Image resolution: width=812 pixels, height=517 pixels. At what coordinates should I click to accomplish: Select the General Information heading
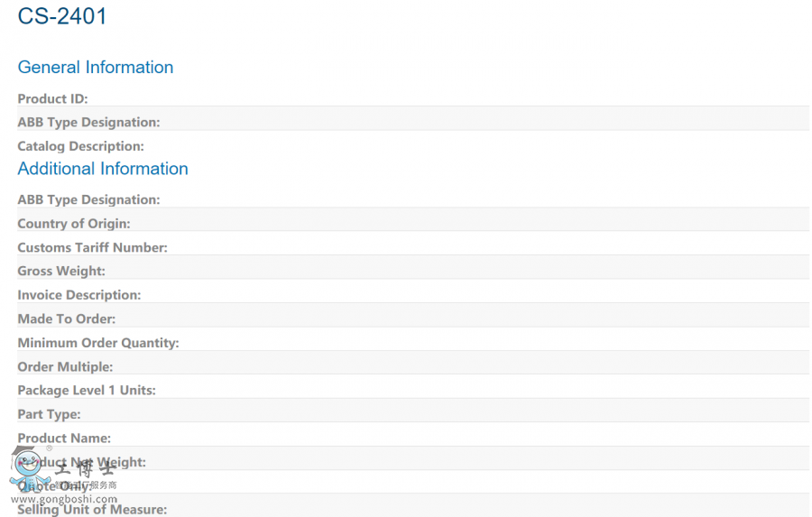[x=96, y=68]
